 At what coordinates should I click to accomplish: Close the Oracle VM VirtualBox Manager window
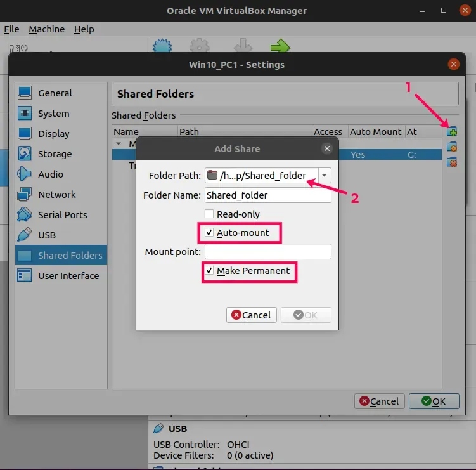[x=465, y=10]
